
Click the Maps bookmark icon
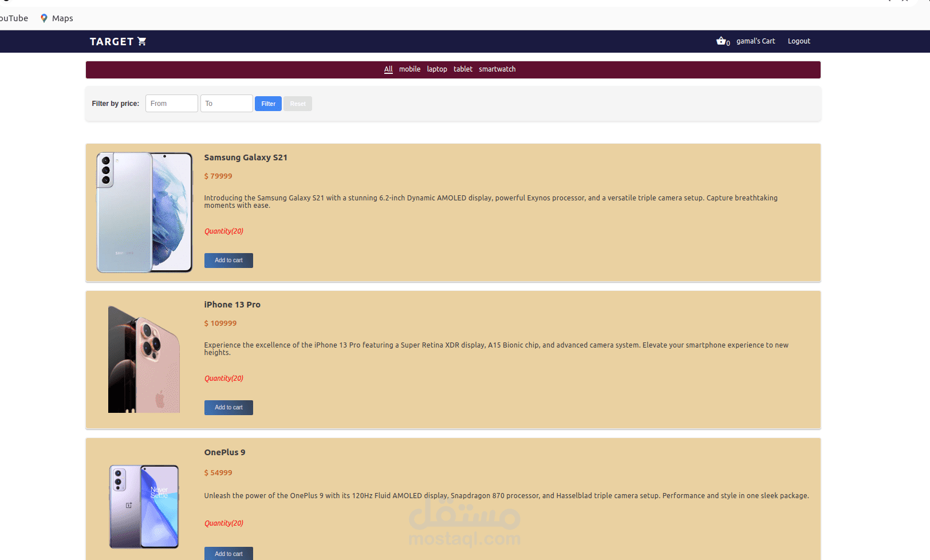tap(44, 18)
